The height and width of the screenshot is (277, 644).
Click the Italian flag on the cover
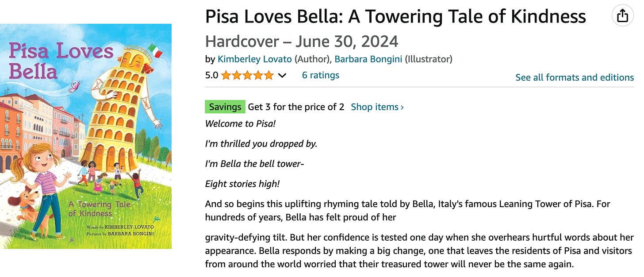155,50
